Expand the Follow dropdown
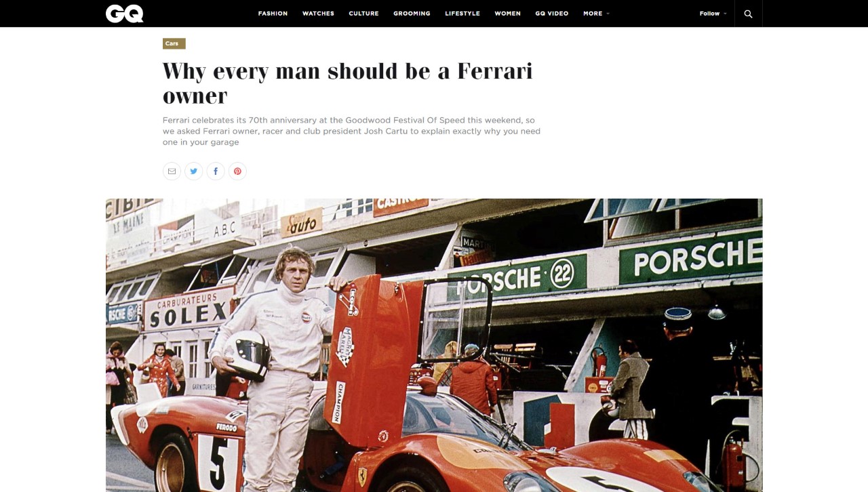Viewport: 868px width, 492px height. tap(713, 14)
